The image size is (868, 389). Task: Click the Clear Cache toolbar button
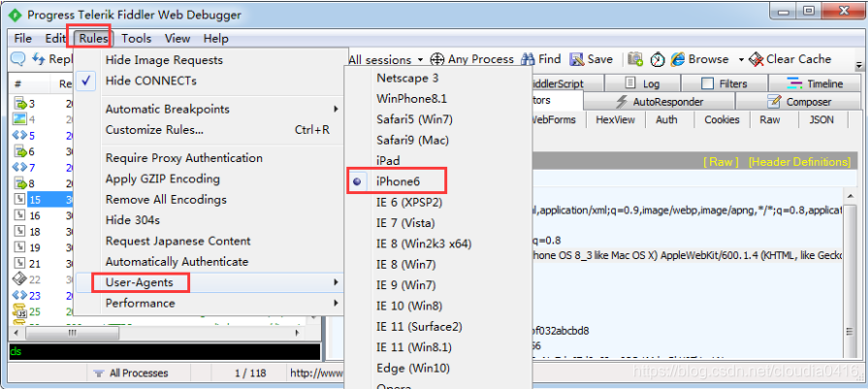tap(790, 58)
